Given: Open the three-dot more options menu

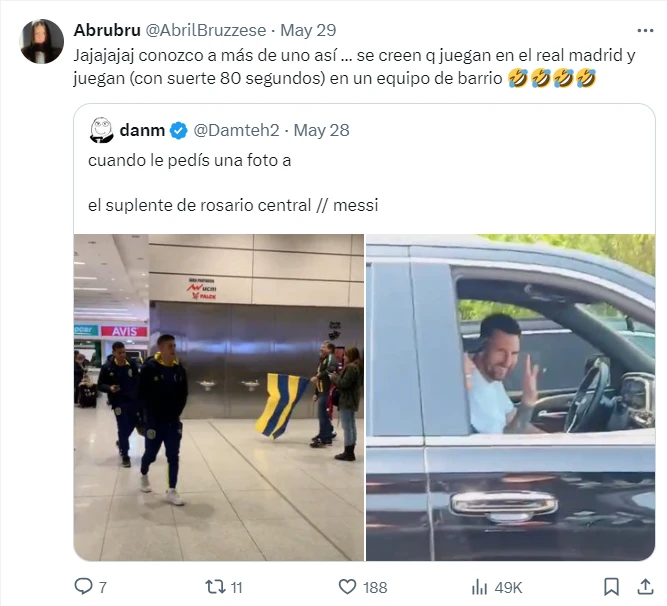Looking at the screenshot, I should 645,31.
